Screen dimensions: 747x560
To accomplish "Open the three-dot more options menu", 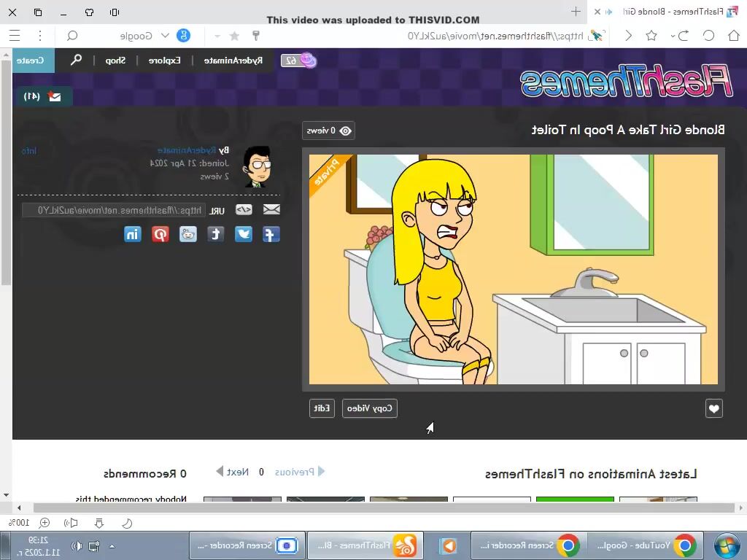I will [x=40, y=36].
